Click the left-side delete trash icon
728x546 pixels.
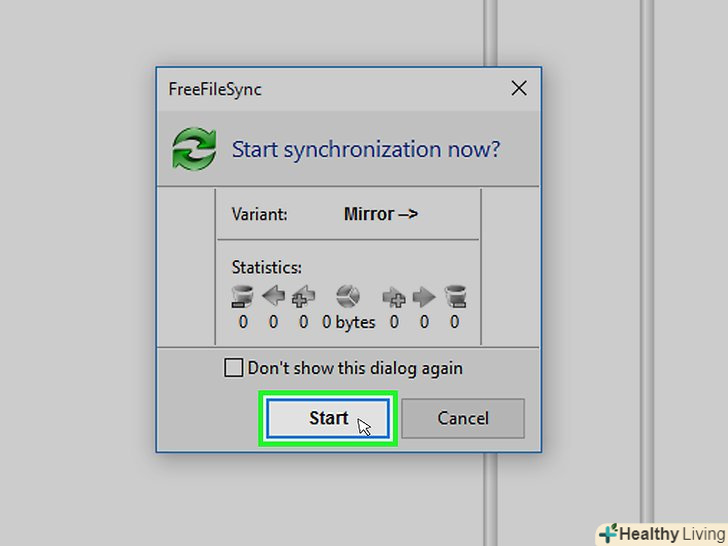click(242, 296)
